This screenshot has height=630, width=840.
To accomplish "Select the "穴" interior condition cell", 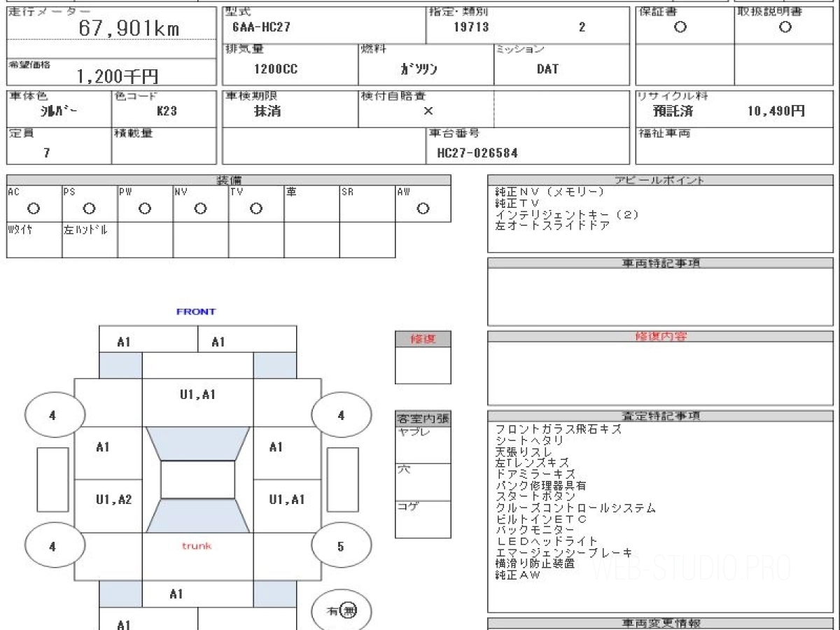I will [423, 482].
